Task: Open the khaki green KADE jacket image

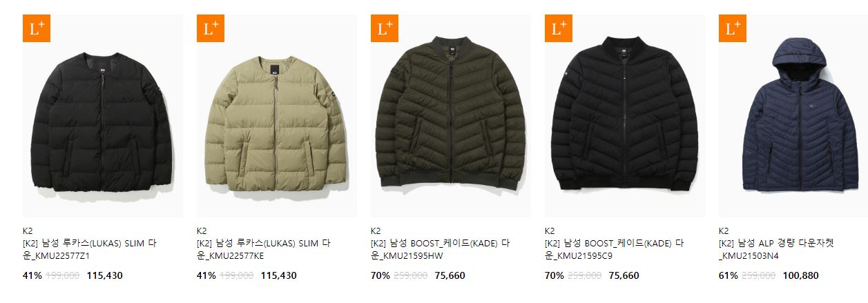Action: [x=451, y=116]
